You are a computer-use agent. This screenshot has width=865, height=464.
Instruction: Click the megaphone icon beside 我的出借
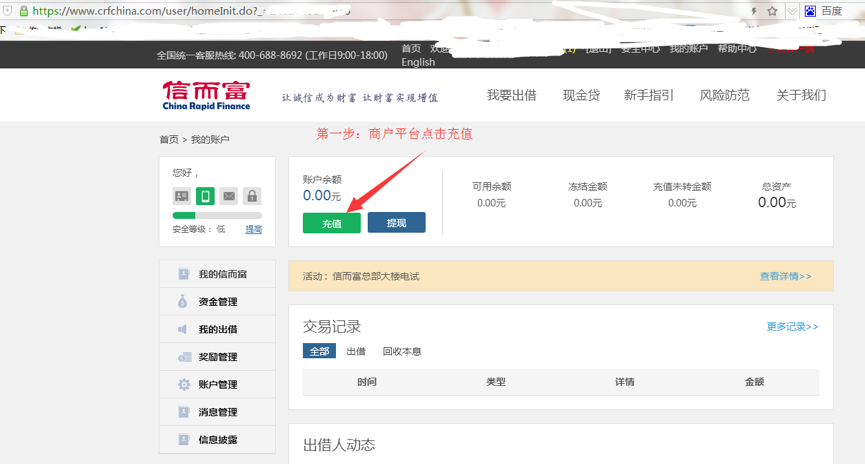(x=183, y=329)
